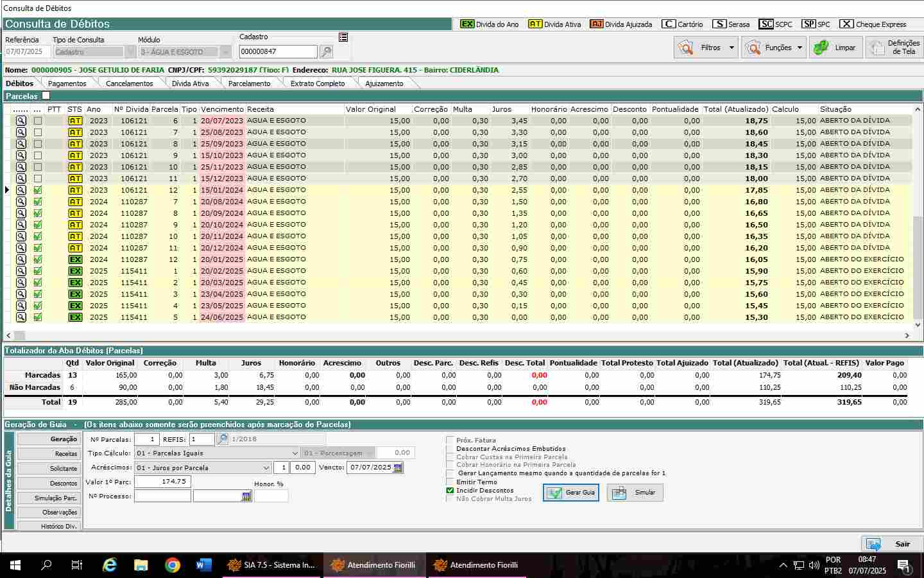Click the magnifier icon beside the Cadastro field
924x578 pixels.
tap(326, 52)
